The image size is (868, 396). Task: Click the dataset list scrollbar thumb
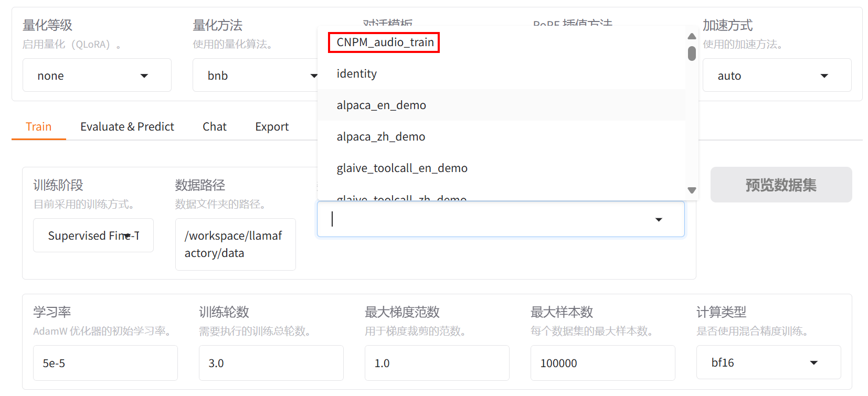point(692,53)
